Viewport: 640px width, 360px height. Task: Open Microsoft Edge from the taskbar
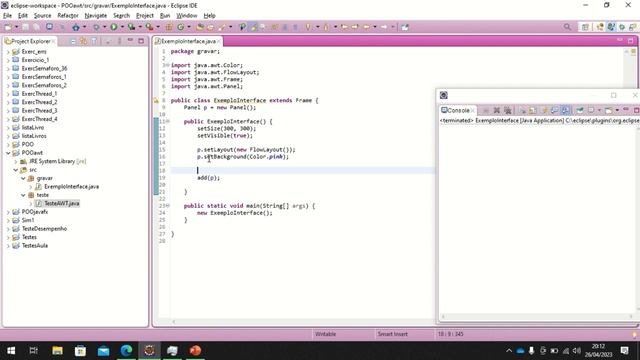127,350
